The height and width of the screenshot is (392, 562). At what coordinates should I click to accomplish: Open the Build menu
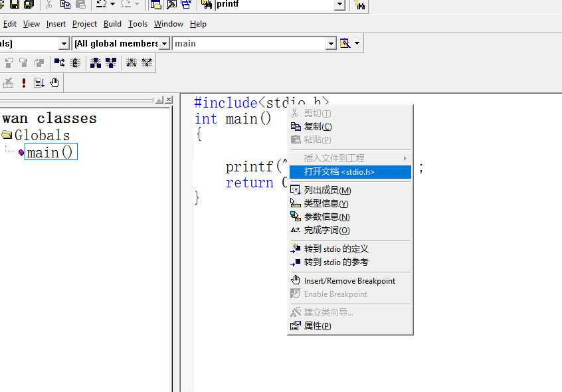tap(112, 24)
